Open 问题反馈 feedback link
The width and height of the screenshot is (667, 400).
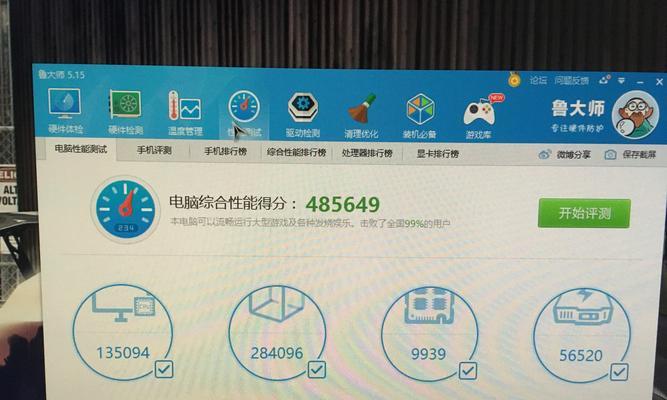pos(571,80)
